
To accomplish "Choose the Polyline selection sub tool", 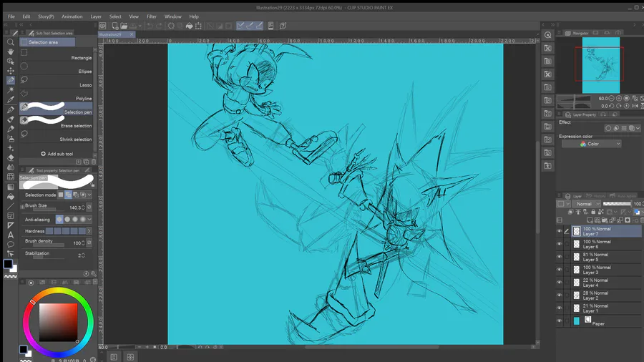I will [56, 96].
